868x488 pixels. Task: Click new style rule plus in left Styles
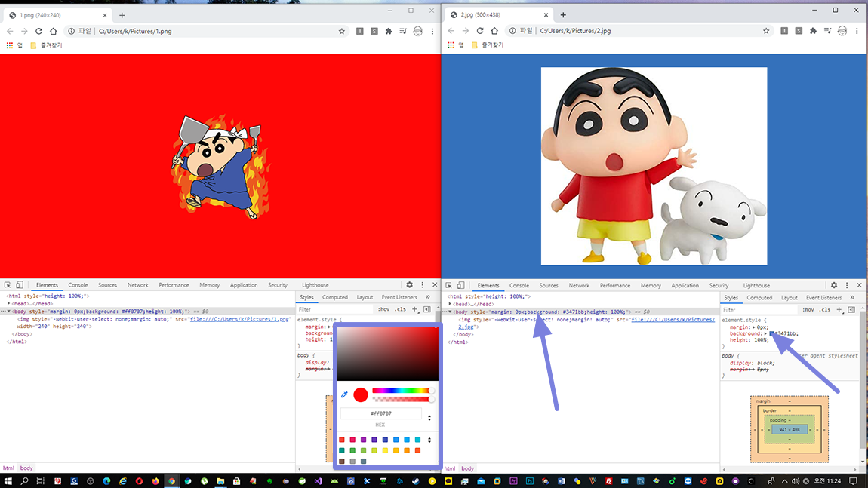point(414,309)
